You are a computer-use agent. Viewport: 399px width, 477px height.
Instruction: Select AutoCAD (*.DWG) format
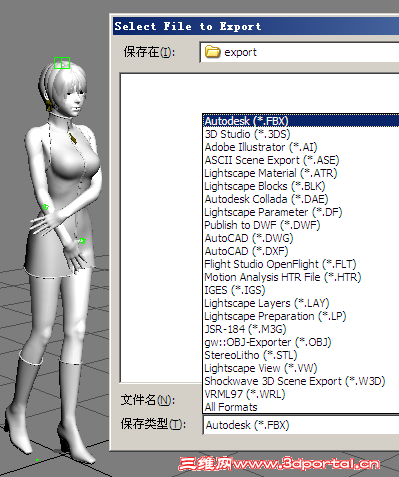[301, 238]
